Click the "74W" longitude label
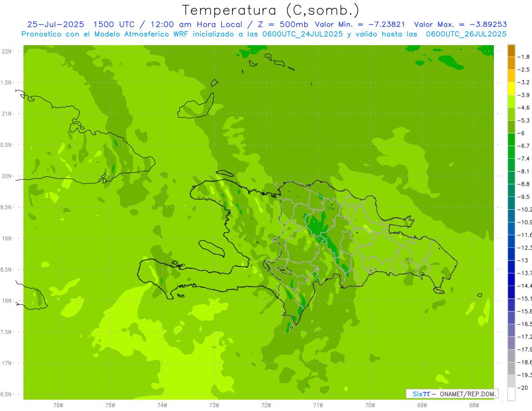Image resolution: width=532 pixels, height=411 pixels. 162,405
